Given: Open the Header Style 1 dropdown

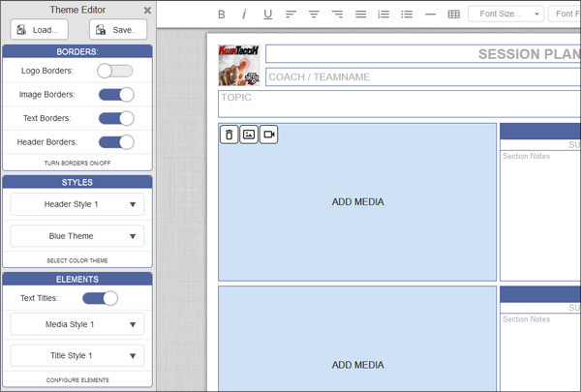Looking at the screenshot, I should pos(77,204).
